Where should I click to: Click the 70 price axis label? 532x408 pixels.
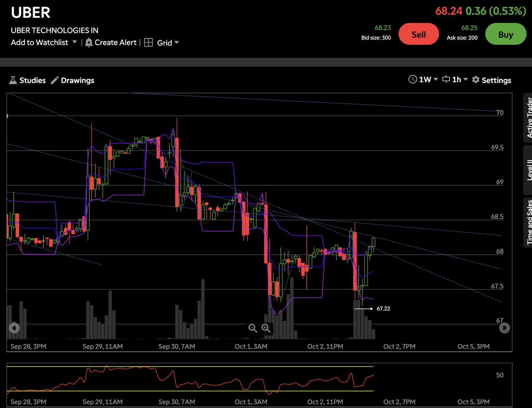tap(500, 113)
